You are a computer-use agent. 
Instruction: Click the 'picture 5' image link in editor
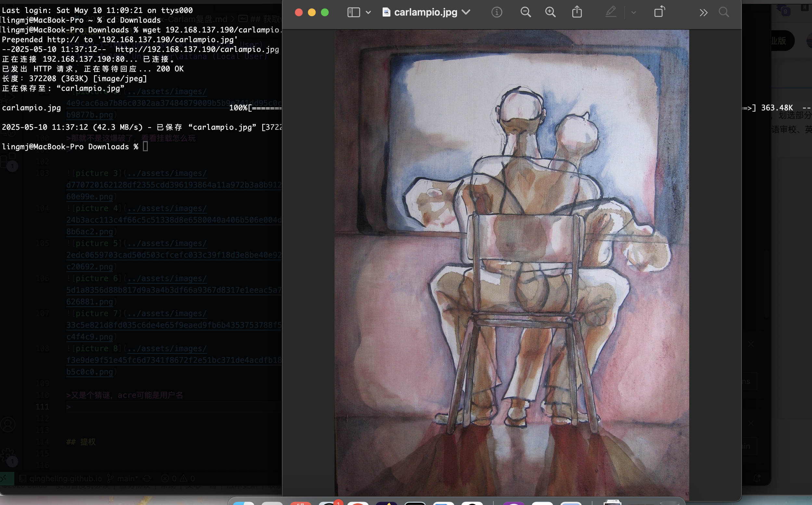pos(97,243)
